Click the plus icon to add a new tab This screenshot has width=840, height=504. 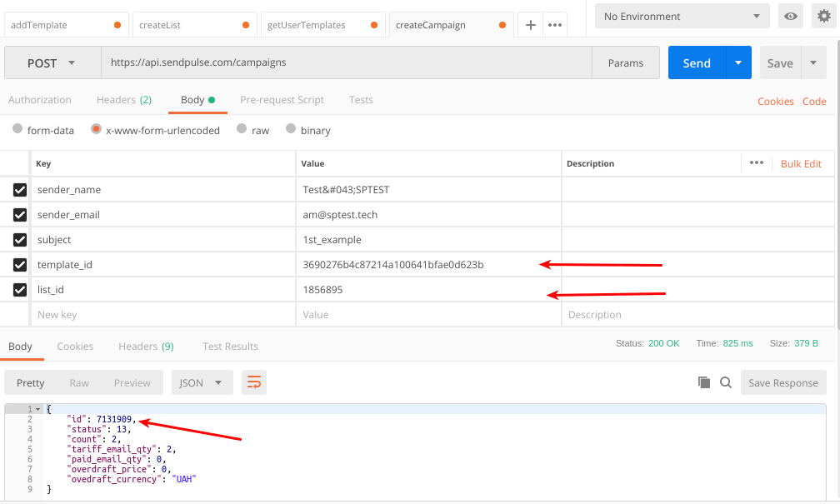click(x=530, y=25)
